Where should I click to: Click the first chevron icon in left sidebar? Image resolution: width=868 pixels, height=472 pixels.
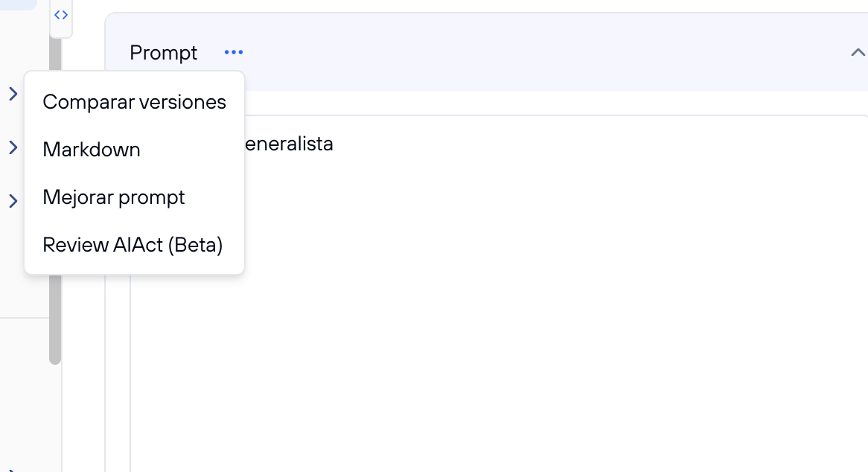click(12, 94)
